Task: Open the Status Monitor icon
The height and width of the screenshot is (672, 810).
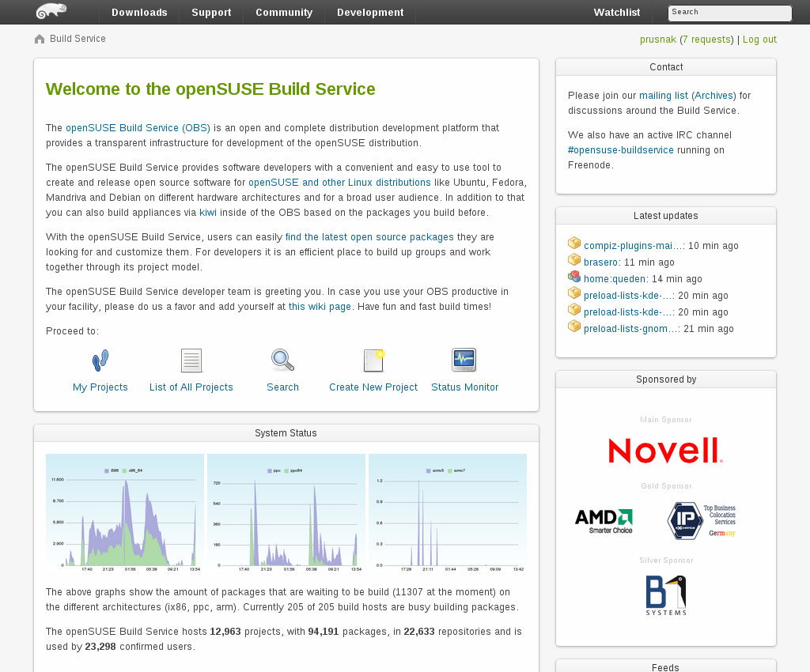Action: pos(464,361)
